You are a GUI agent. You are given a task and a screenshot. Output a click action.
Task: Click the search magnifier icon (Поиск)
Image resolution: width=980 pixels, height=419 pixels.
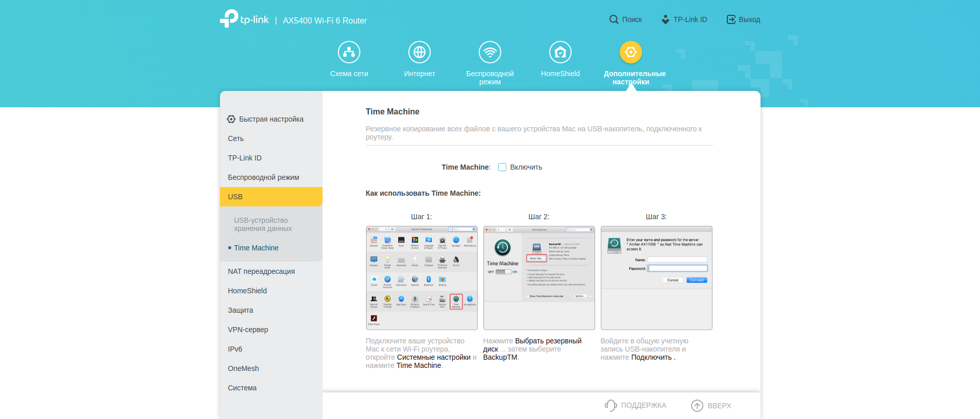pos(614,19)
